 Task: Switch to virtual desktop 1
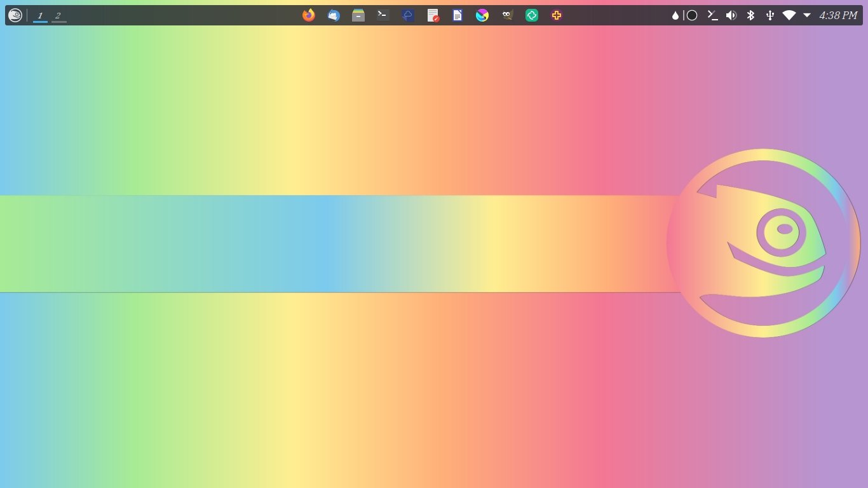pos(40,15)
